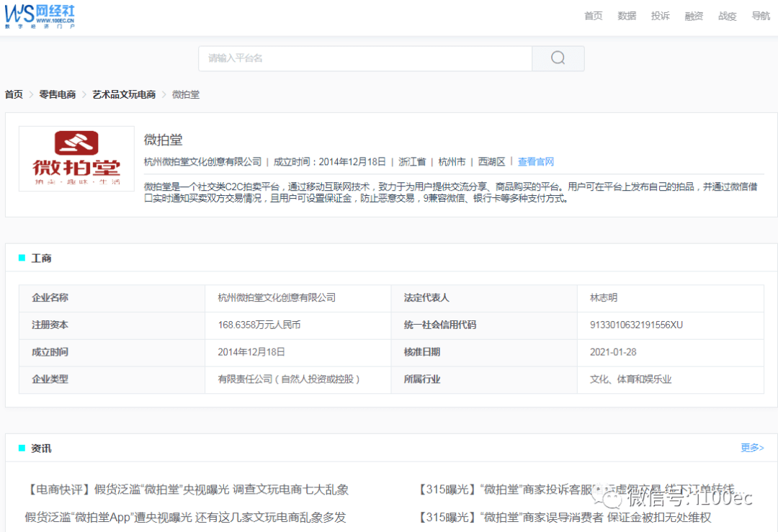Click the blue square icon beside 资讯 heading
Viewport: 778px width, 532px height.
pyautogui.click(x=21, y=447)
